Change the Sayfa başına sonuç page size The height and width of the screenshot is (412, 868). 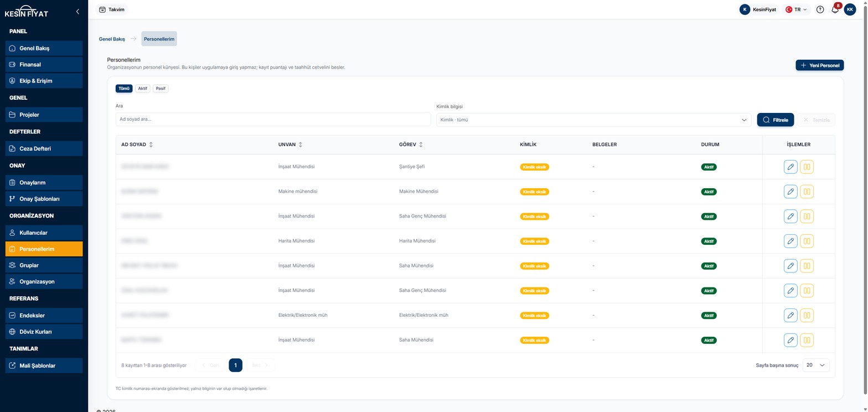click(x=816, y=365)
